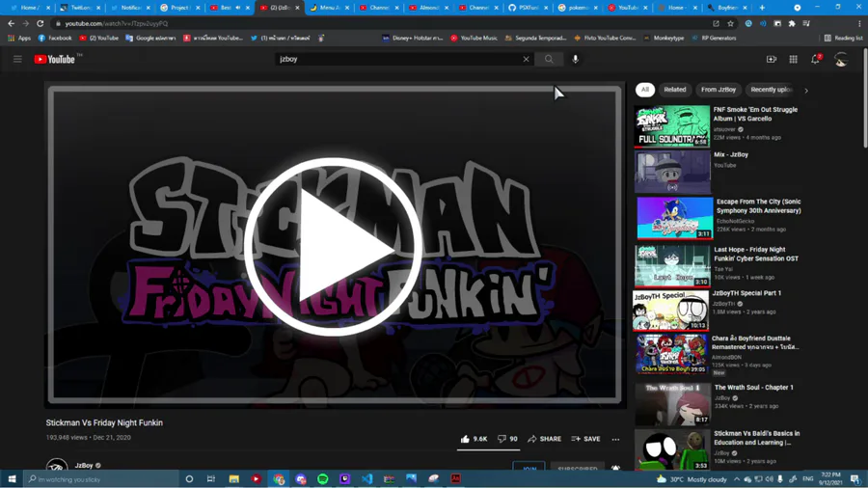Open 'JzBoyTH Special Part 1' video title
Screen dimensions: 868x488
(746, 293)
